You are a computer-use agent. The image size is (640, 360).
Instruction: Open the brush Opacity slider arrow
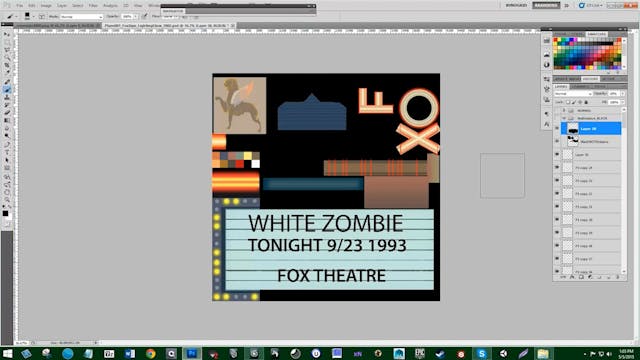pyautogui.click(x=136, y=16)
